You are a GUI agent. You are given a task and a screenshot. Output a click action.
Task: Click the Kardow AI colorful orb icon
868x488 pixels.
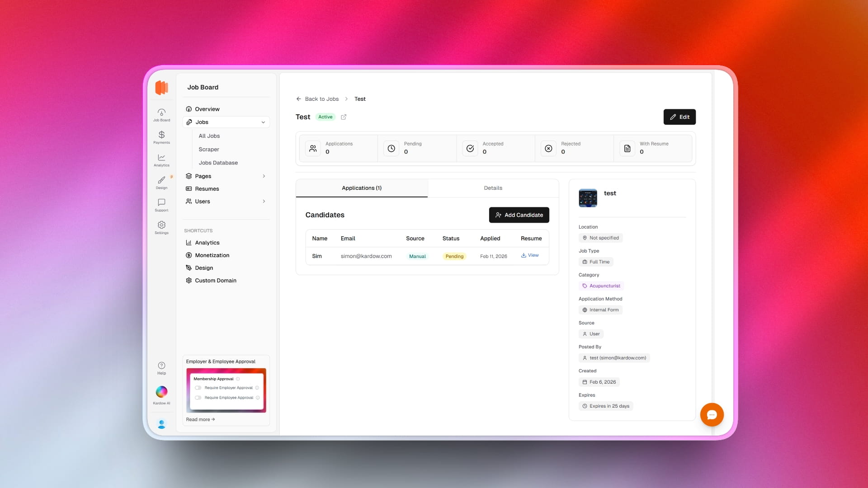(x=161, y=392)
